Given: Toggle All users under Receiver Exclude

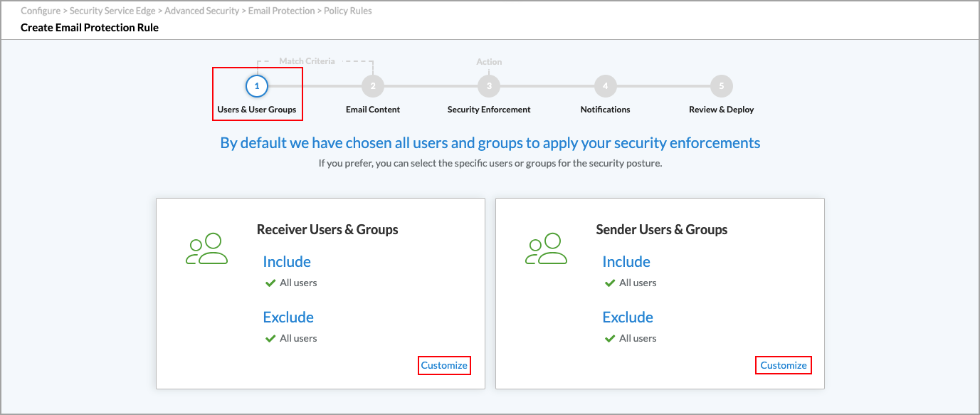Looking at the screenshot, I should (297, 338).
